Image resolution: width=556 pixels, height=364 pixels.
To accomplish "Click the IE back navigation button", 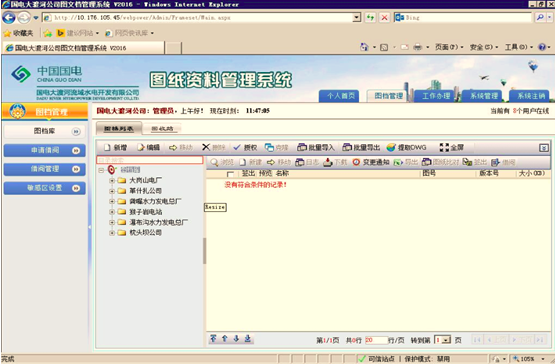I will point(9,17).
